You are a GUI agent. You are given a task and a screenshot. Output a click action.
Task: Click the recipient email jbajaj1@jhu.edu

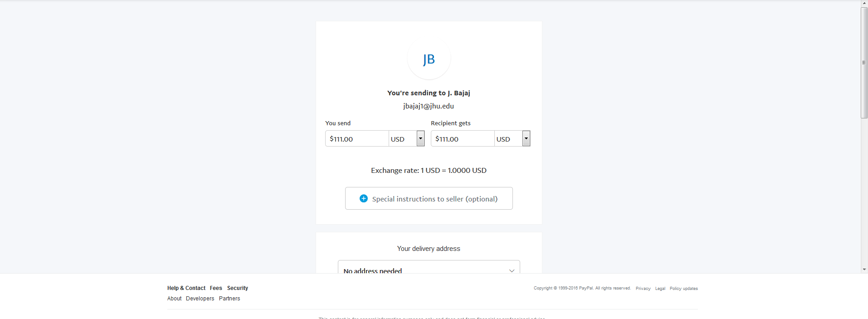[x=429, y=106]
